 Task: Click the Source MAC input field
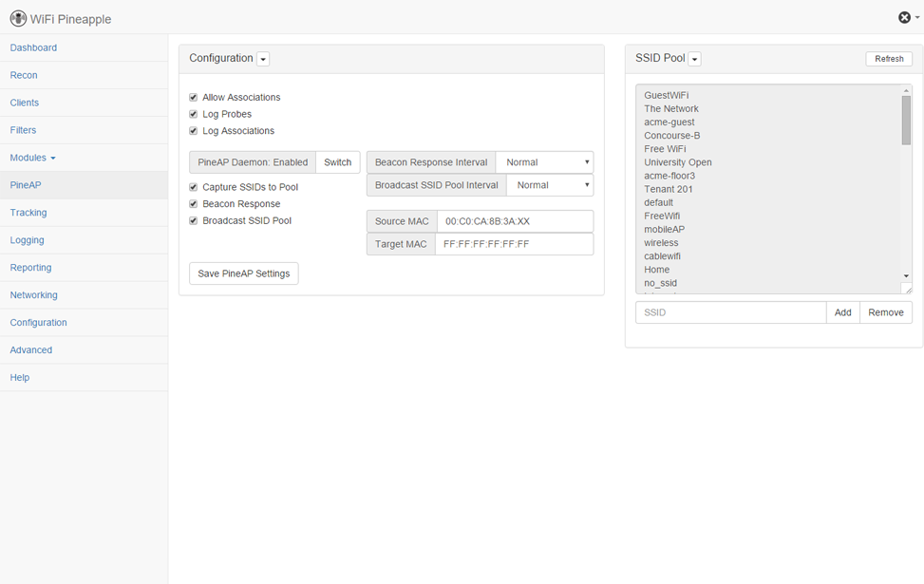(x=515, y=221)
